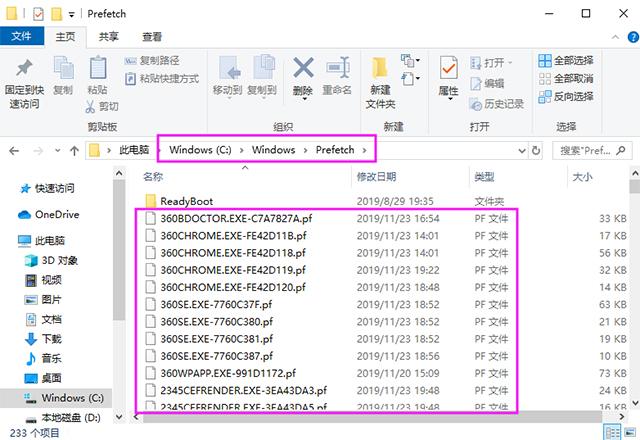Screen dimensions: 640x440
Task: Click the Delete X icon
Action: (x=303, y=68)
